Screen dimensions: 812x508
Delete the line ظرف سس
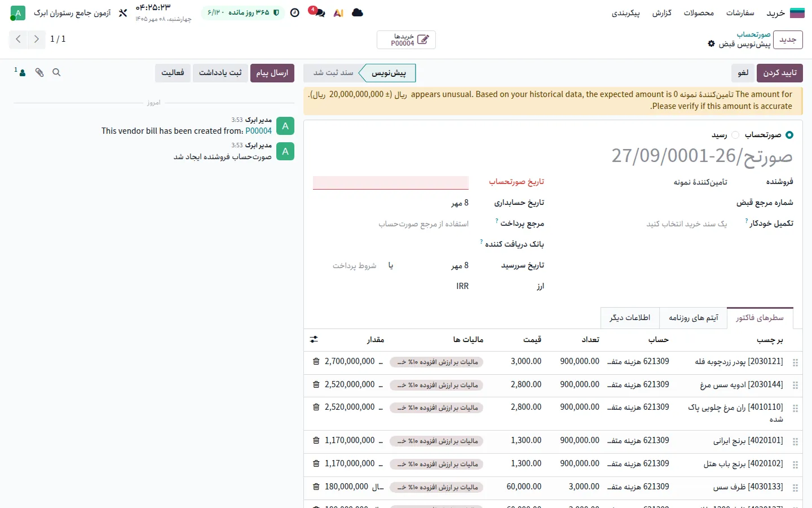click(x=316, y=487)
